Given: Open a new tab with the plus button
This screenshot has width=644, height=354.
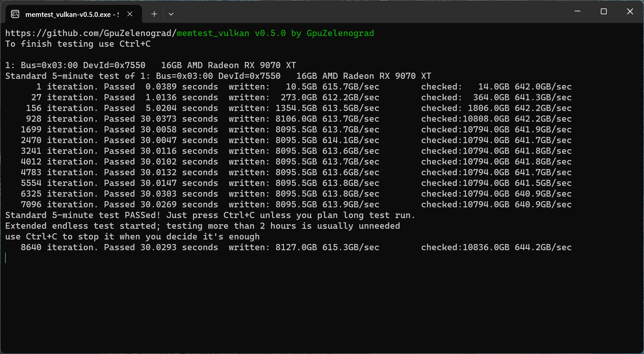Looking at the screenshot, I should click(x=154, y=14).
